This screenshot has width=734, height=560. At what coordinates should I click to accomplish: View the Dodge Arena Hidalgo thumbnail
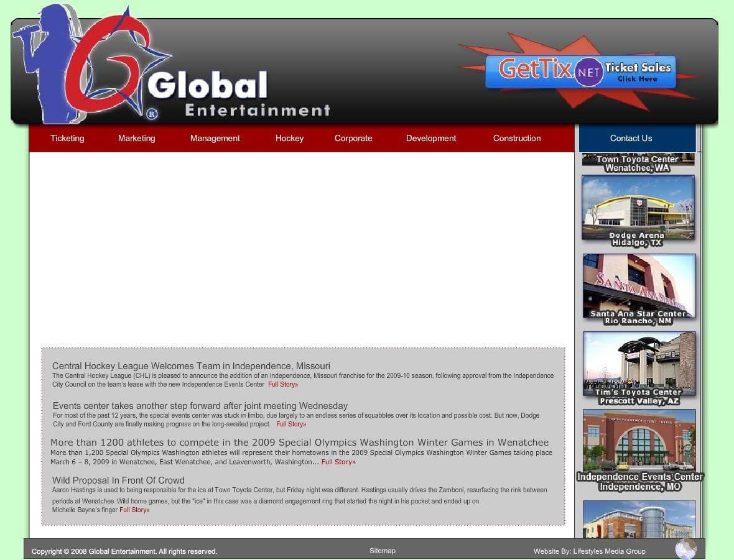638,211
